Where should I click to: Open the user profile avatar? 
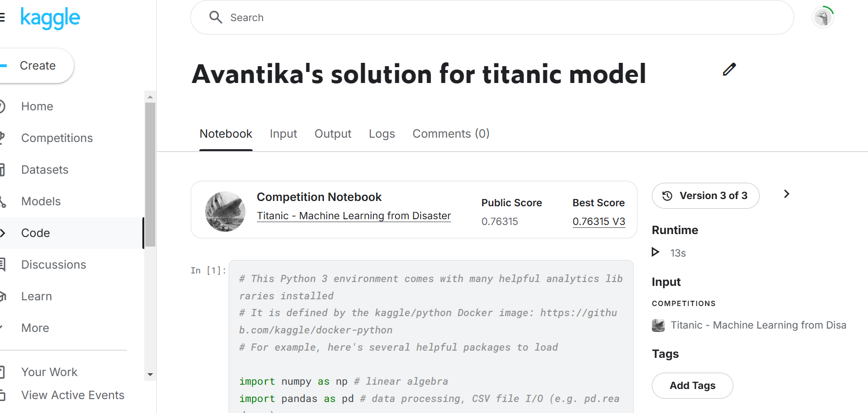[823, 18]
